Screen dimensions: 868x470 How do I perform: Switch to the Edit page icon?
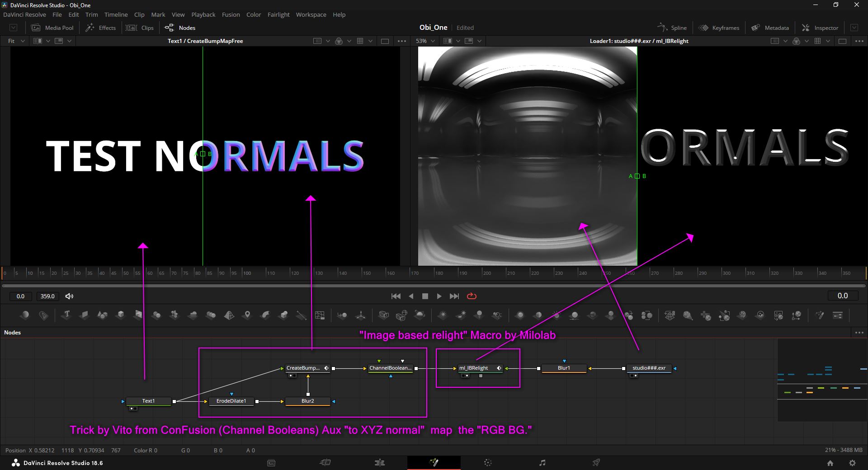click(x=380, y=463)
